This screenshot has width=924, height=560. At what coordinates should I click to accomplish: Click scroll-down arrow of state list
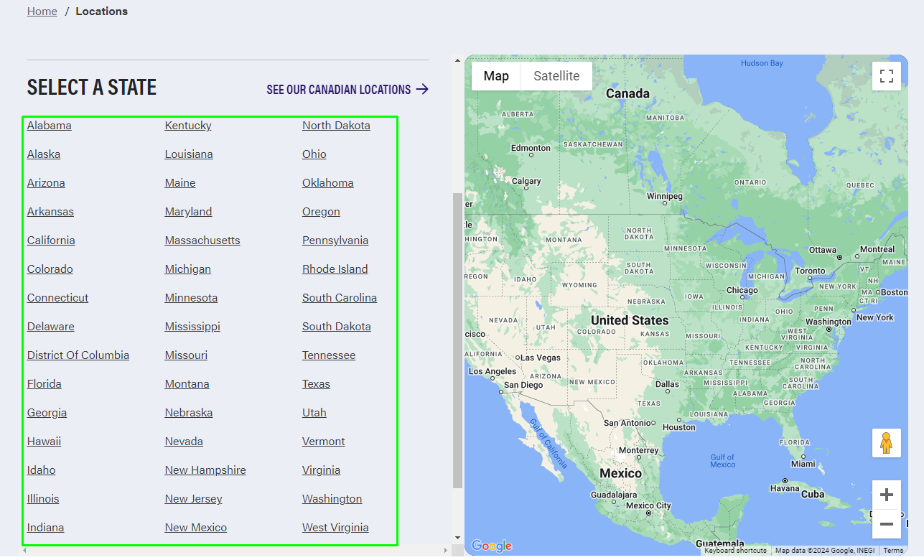(x=458, y=537)
